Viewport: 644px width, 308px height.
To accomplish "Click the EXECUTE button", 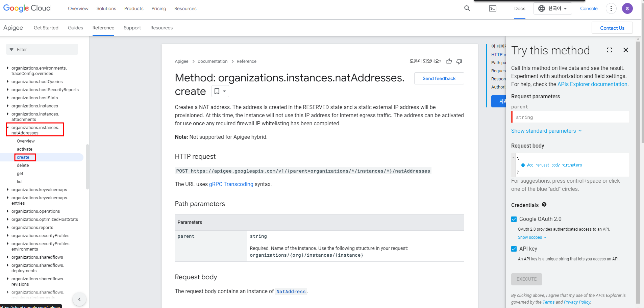I will click(526, 279).
